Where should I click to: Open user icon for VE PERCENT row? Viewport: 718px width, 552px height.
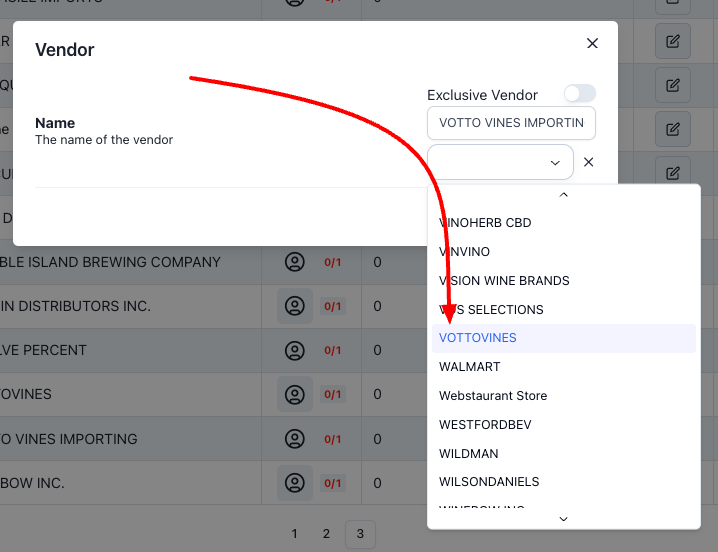(295, 350)
